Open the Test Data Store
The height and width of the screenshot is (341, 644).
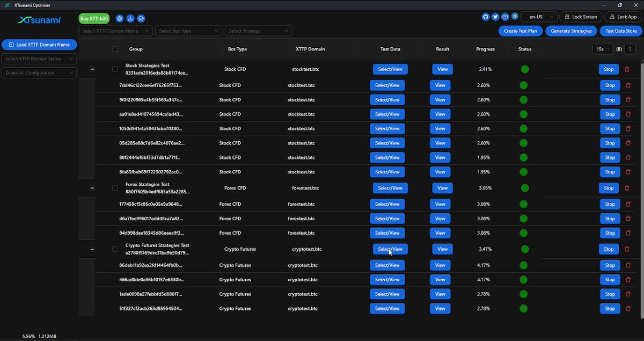(x=621, y=31)
